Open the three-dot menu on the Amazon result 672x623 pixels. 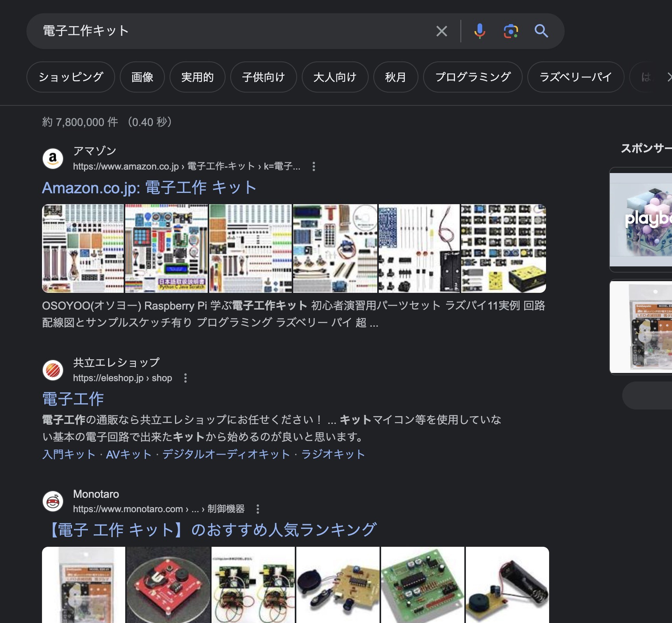(313, 166)
